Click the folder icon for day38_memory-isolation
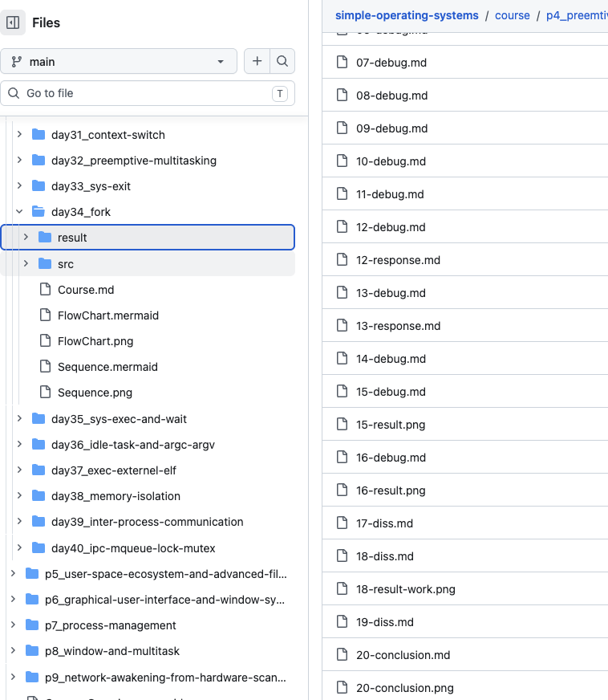 click(x=39, y=496)
